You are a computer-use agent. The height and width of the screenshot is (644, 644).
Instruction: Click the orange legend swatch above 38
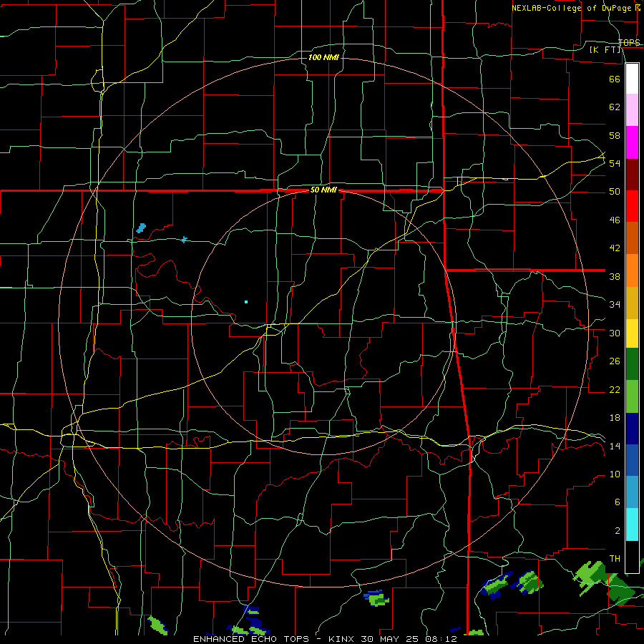click(x=632, y=270)
